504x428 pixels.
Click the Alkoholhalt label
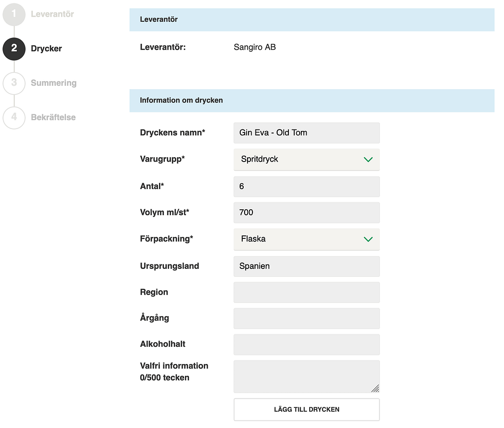[162, 344]
